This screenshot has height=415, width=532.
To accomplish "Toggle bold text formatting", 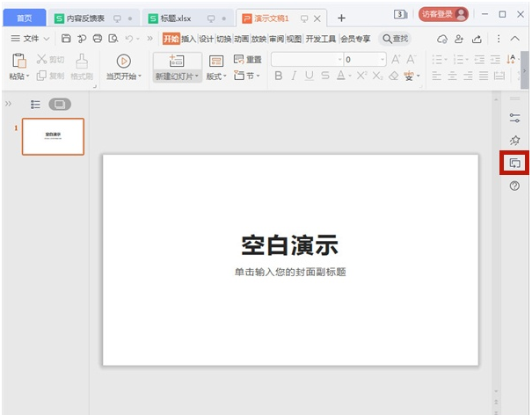I will pyautogui.click(x=279, y=76).
